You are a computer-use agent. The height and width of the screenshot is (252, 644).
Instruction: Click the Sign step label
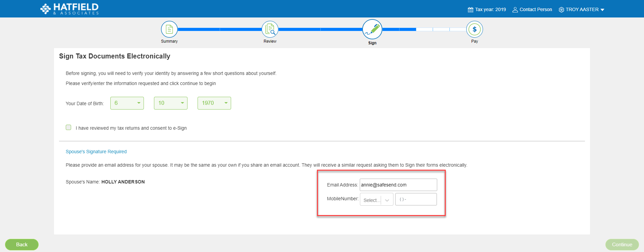[372, 43]
